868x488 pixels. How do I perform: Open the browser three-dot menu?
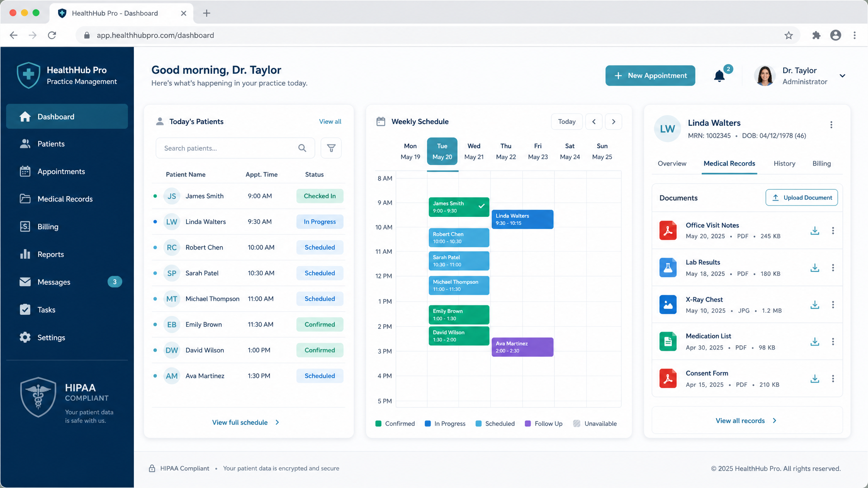pyautogui.click(x=854, y=35)
